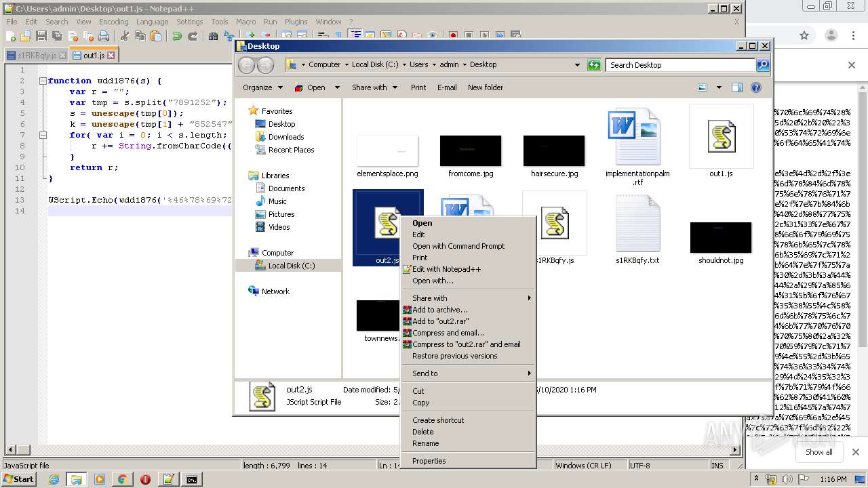Click the Find binoculars icon in Notepad++
The width and height of the screenshot is (868, 488).
pos(213,36)
